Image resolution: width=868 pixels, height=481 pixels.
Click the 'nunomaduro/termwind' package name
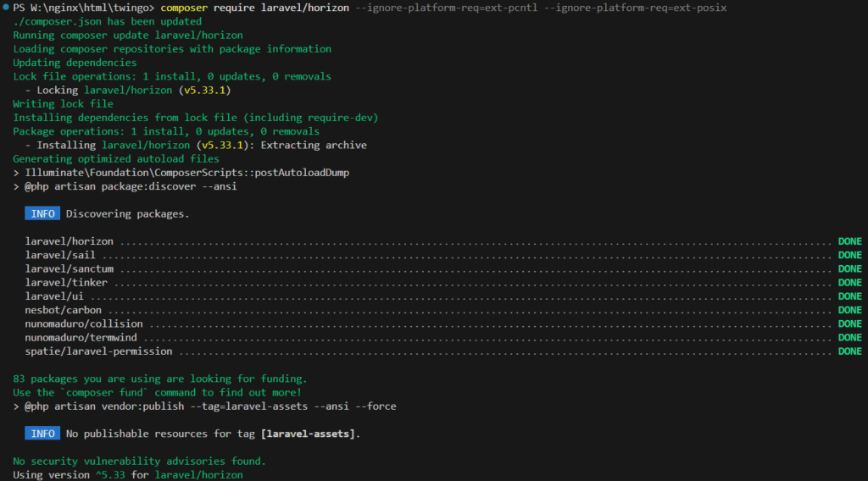click(x=81, y=338)
